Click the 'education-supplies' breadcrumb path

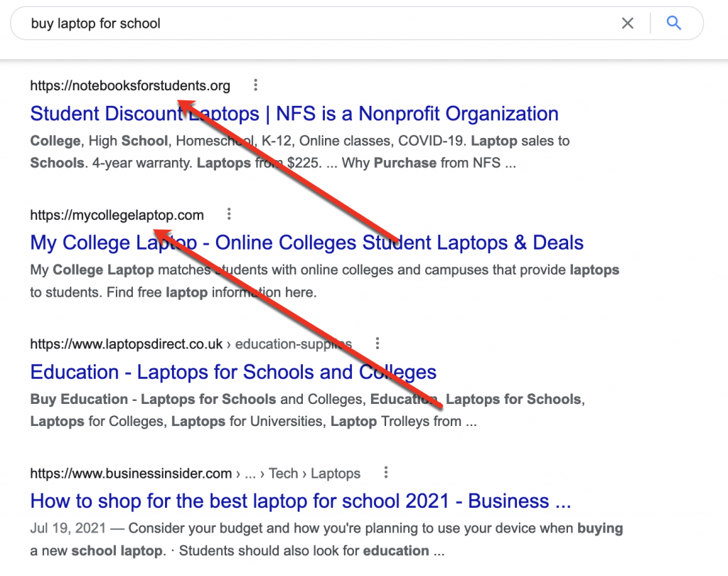293,344
